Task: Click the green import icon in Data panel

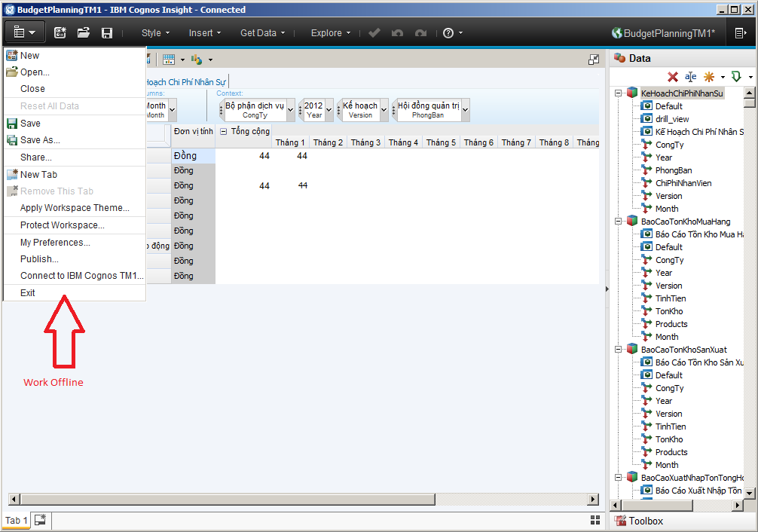Action: [736, 76]
